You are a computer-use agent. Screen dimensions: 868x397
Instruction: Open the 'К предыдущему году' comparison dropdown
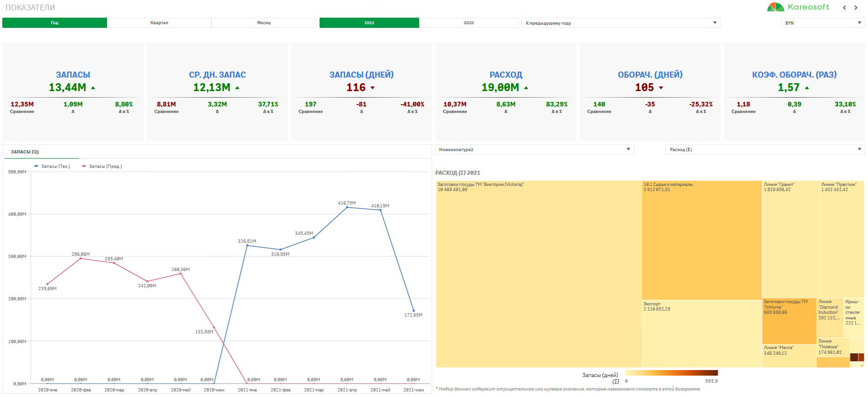coord(621,23)
